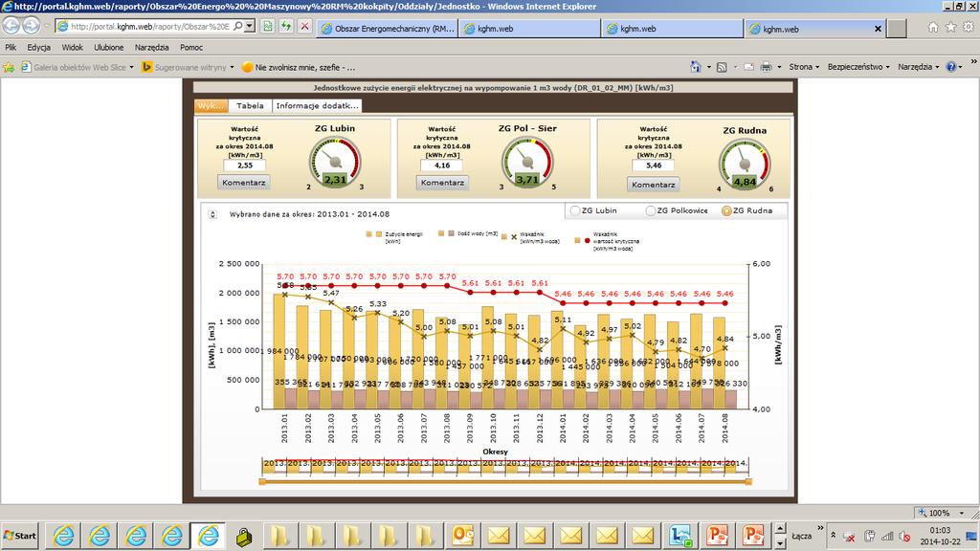This screenshot has height=551, width=980.
Task: Stop loading with the red X icon
Action: click(x=304, y=26)
